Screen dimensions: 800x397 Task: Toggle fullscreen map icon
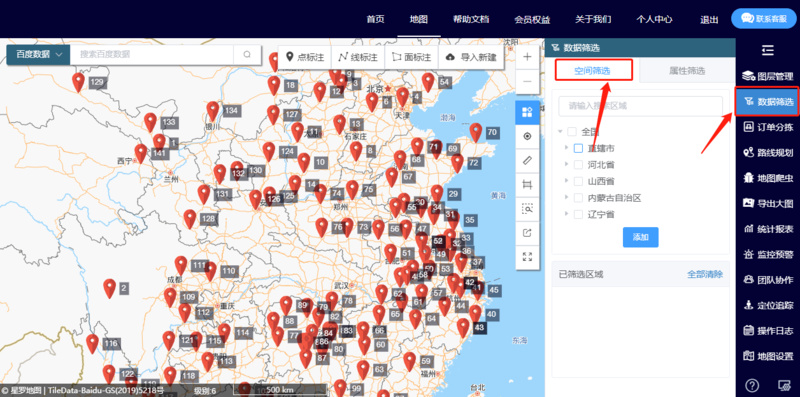click(x=528, y=257)
